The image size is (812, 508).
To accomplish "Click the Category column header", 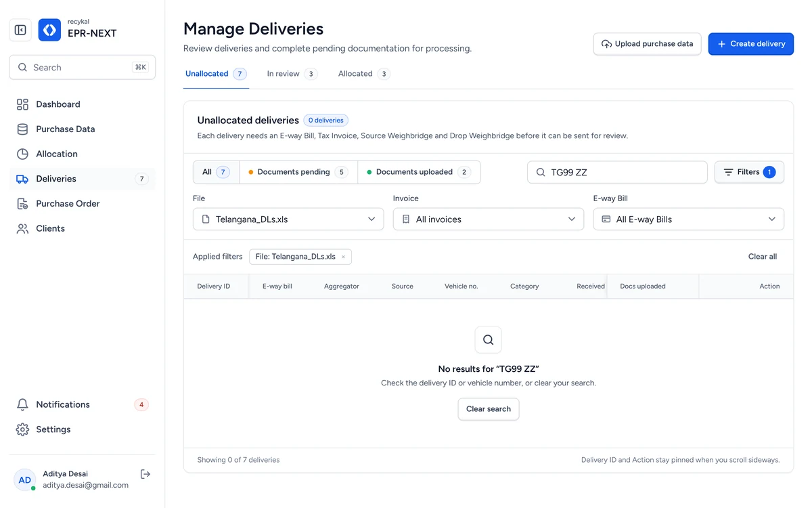I will [524, 287].
